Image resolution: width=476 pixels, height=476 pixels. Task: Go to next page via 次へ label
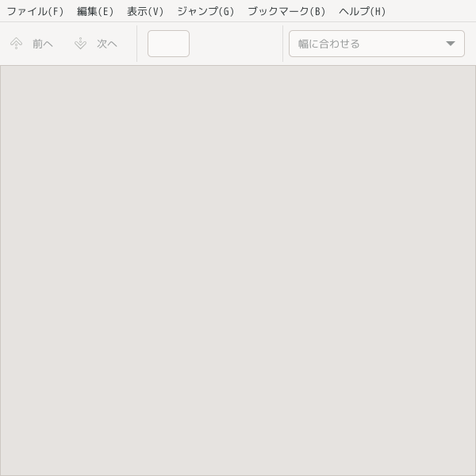(x=107, y=44)
